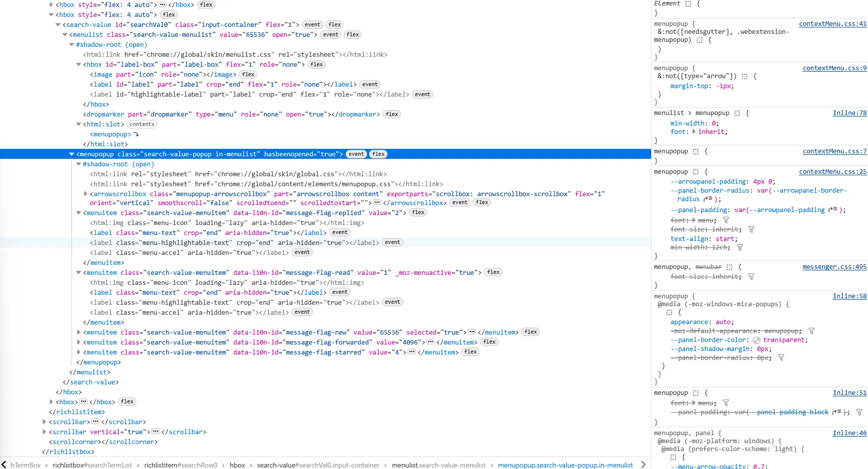Click the filter icon beside -moz-default-appearance
The image size is (868, 469).
pos(811,331)
